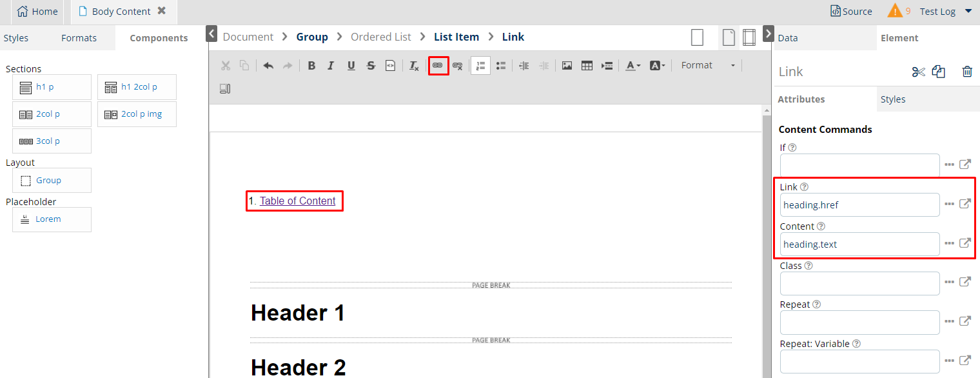Screen dimensions: 980x378
Task: Apply strikethrough formatting
Action: tap(371, 66)
